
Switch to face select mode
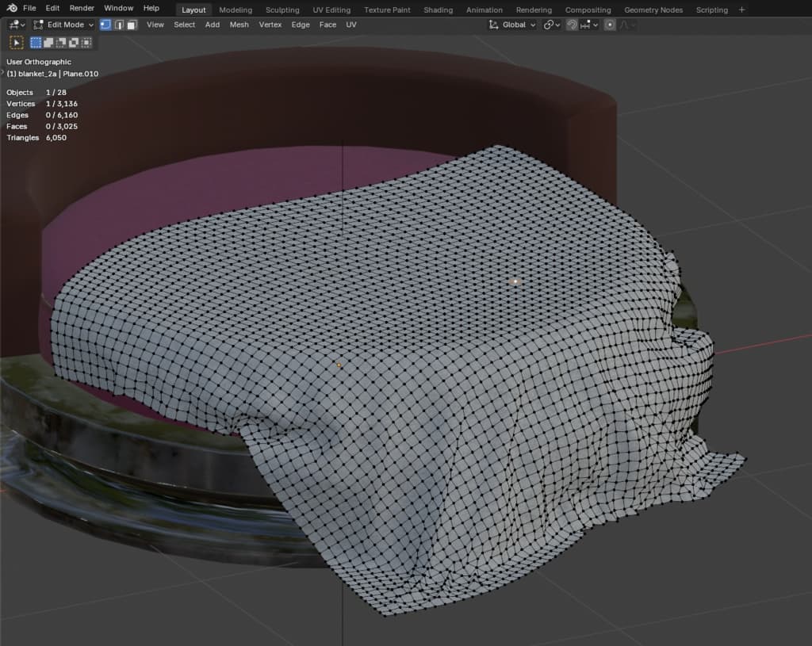pos(132,25)
